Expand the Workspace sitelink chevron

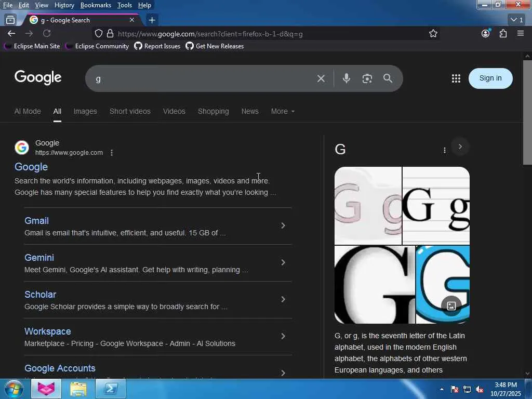coord(283,336)
